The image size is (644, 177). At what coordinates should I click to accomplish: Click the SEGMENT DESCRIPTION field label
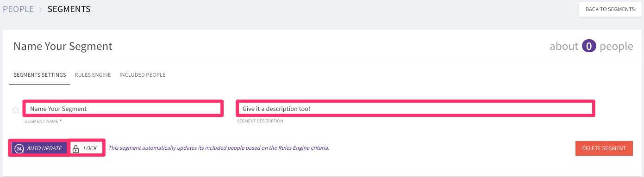[260, 121]
